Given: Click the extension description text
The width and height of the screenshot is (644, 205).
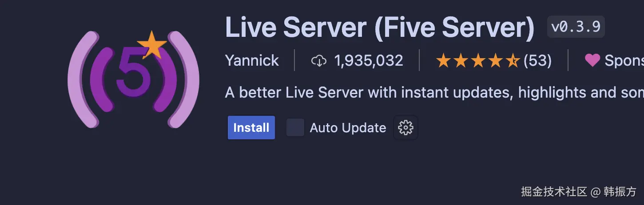Looking at the screenshot, I should [434, 93].
